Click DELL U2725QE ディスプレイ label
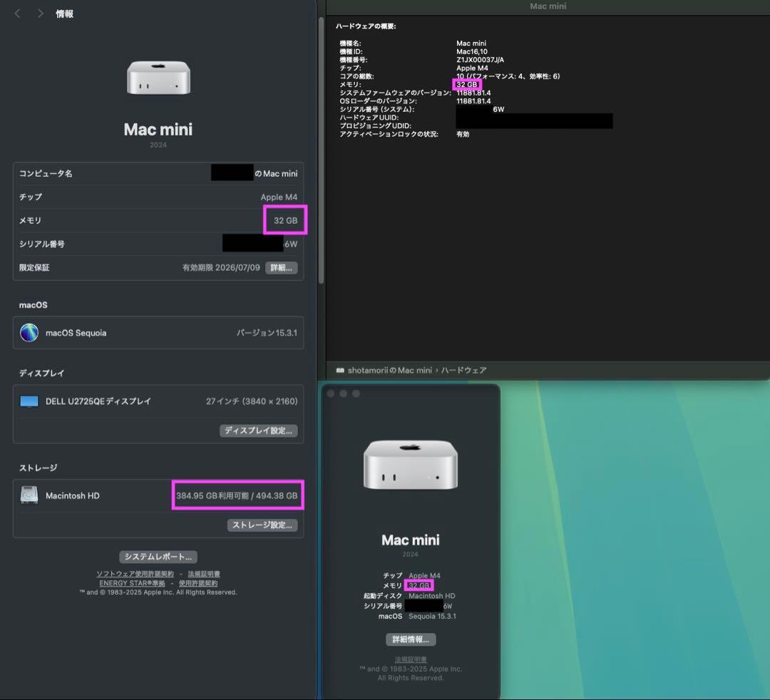The width and height of the screenshot is (770, 700). 98,401
